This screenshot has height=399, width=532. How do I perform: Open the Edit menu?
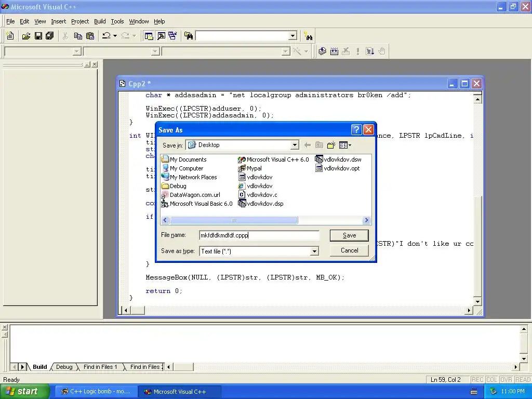(x=24, y=21)
